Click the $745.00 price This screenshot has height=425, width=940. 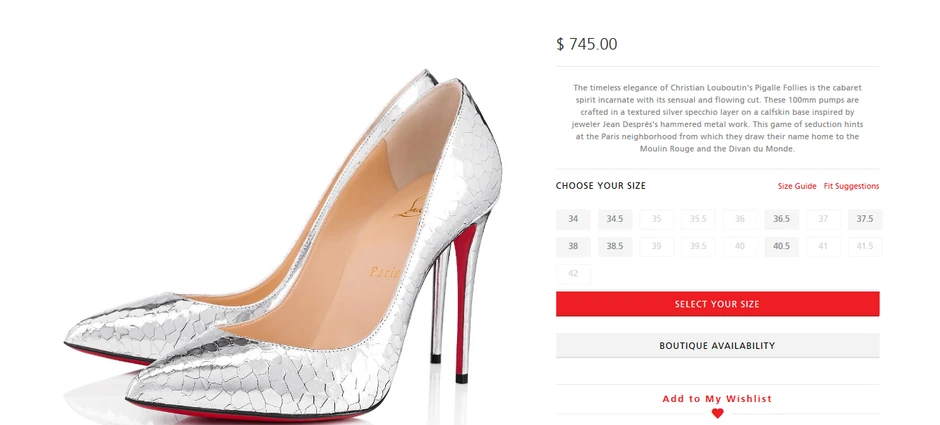(587, 44)
